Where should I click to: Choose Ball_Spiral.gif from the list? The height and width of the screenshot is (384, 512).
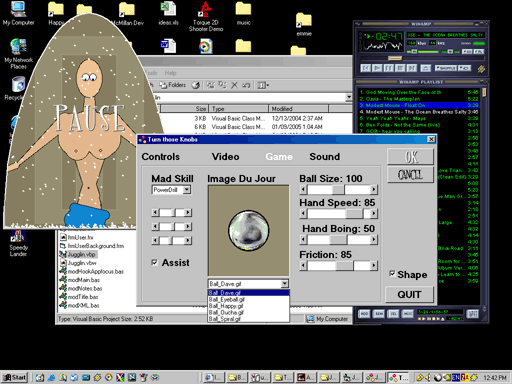[248, 319]
